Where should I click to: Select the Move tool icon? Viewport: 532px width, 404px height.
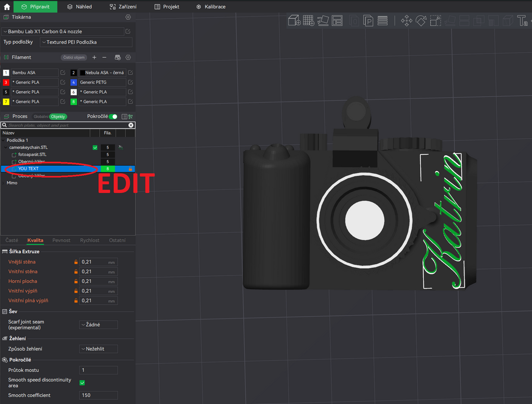pos(406,21)
